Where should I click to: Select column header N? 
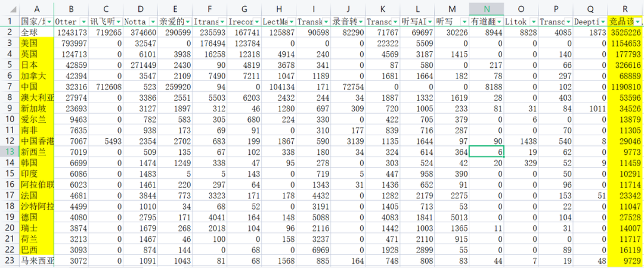pos(487,9)
